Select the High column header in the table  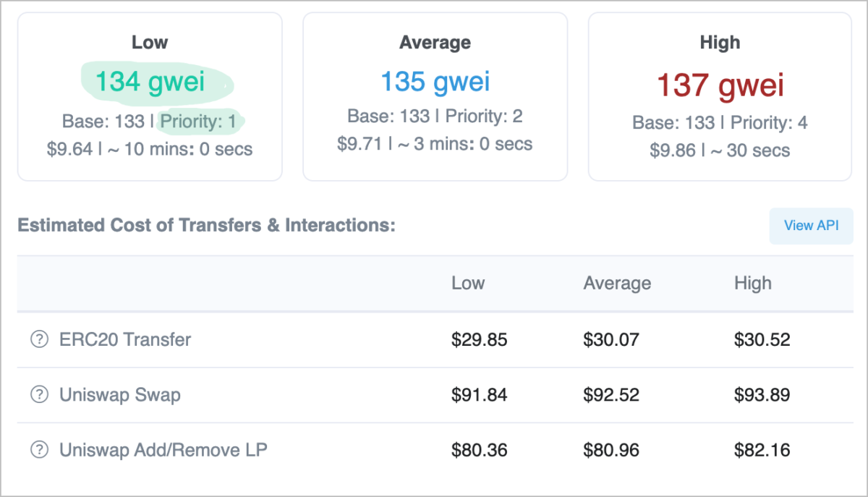click(753, 283)
